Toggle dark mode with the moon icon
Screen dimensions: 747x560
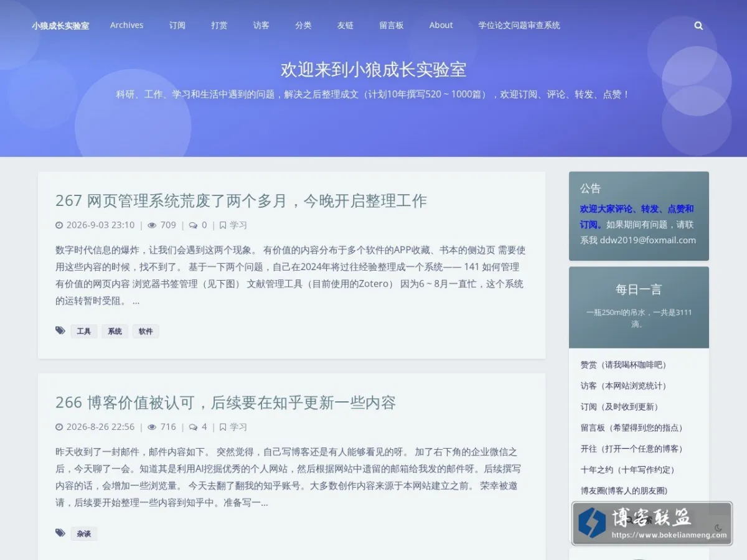click(718, 528)
